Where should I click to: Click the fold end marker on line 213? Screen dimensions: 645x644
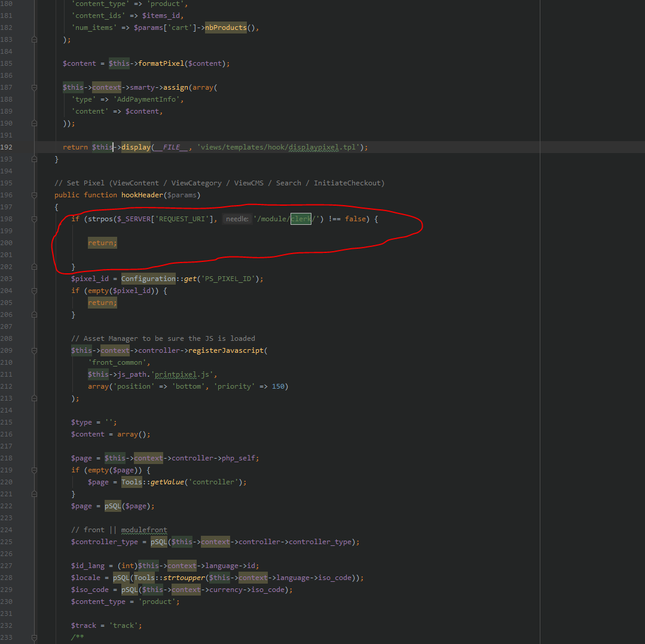(34, 398)
